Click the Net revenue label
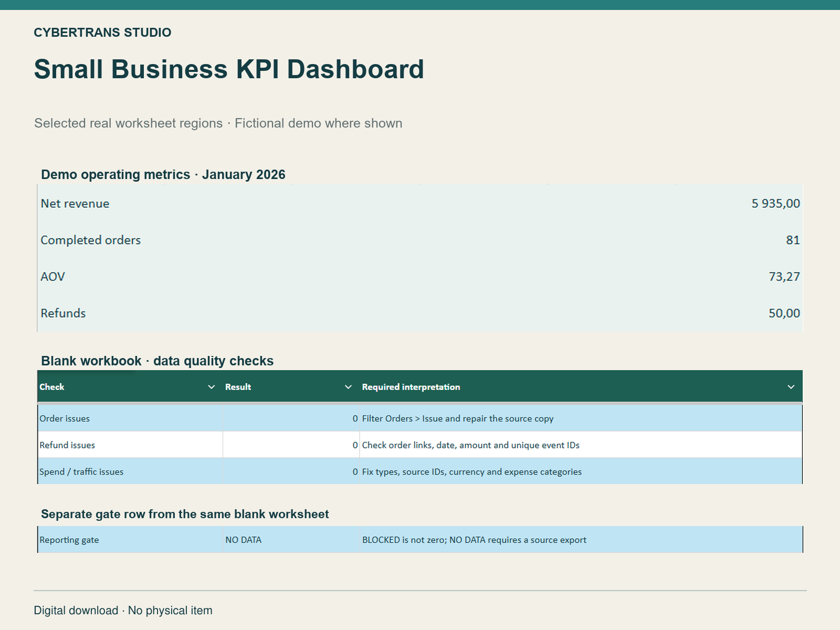 pos(75,204)
